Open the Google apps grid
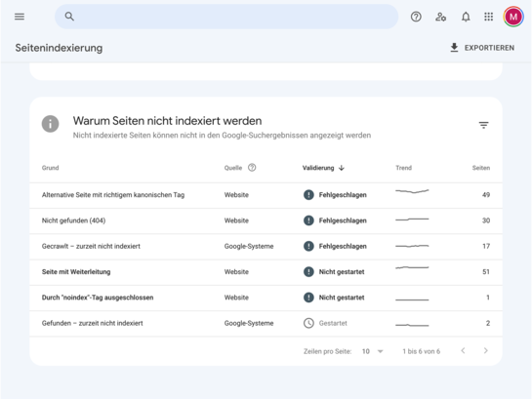The width and height of the screenshot is (532, 399). 489,17
